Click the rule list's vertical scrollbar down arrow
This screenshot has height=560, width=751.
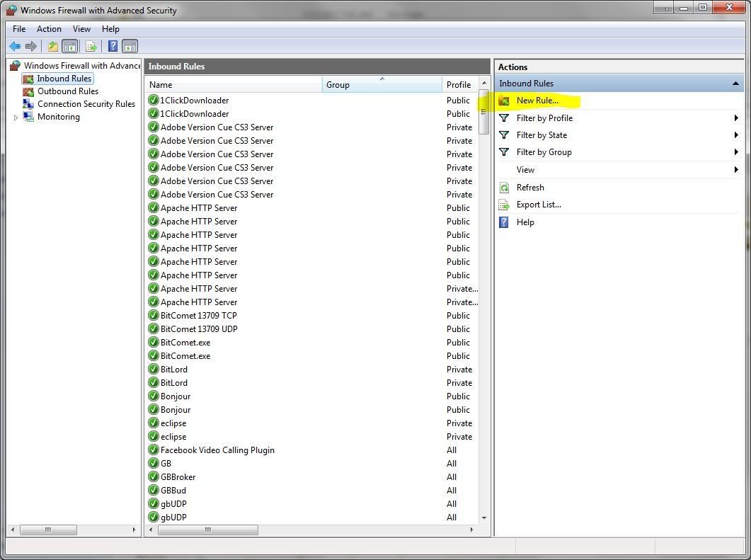point(484,518)
